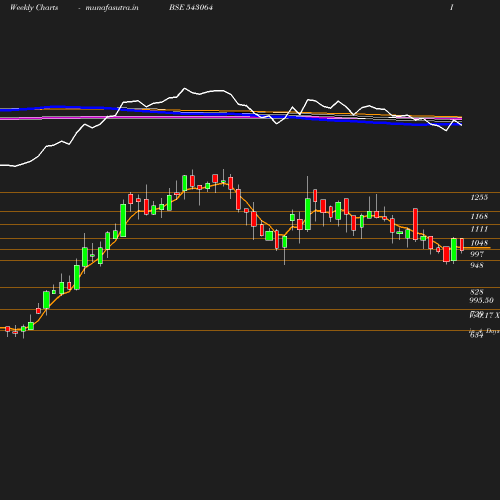This screenshot has height=500, width=500.
Task: Click the 1168 price level label
Action: point(479,216)
